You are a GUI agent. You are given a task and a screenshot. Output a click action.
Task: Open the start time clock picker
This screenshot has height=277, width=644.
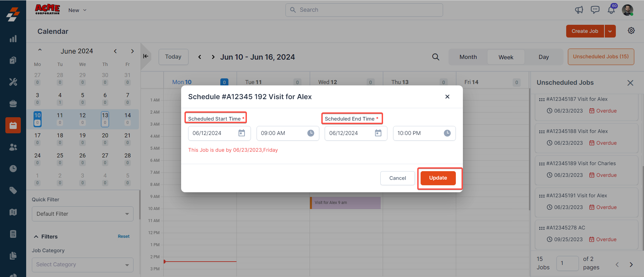tap(311, 133)
